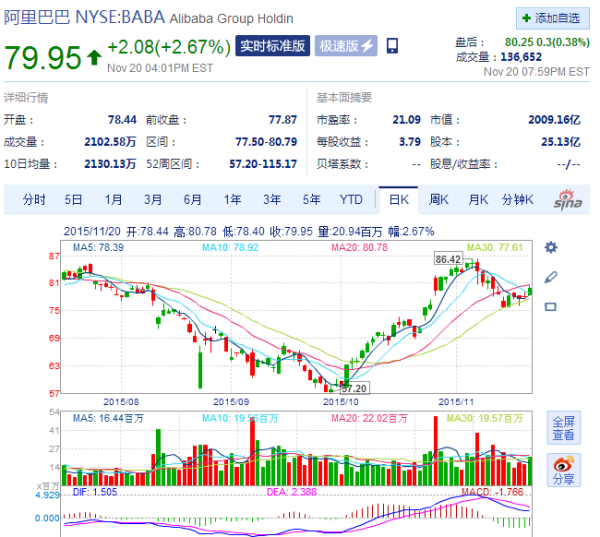600x537 pixels.
Task: Click the MA5: 78.39 price legend
Action: coord(98,247)
